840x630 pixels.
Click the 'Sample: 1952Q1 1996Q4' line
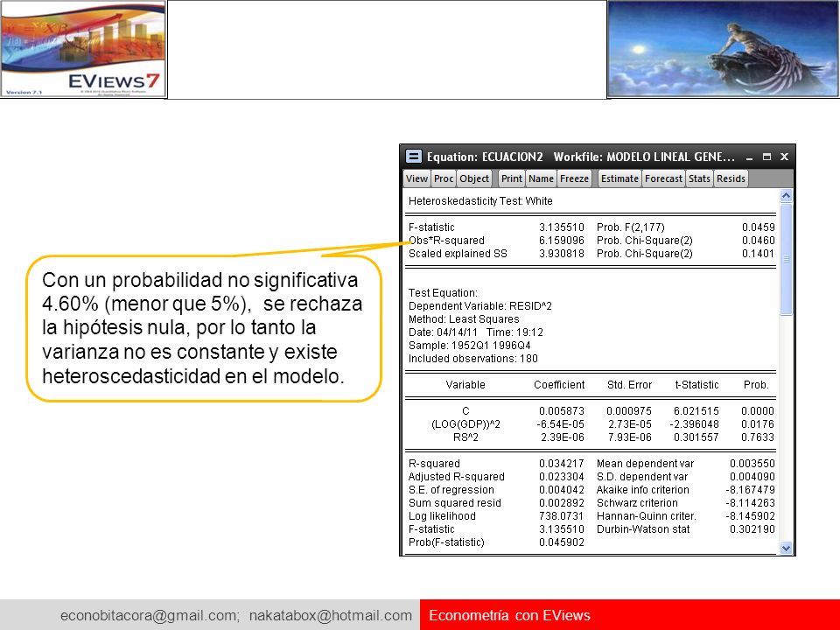(469, 346)
